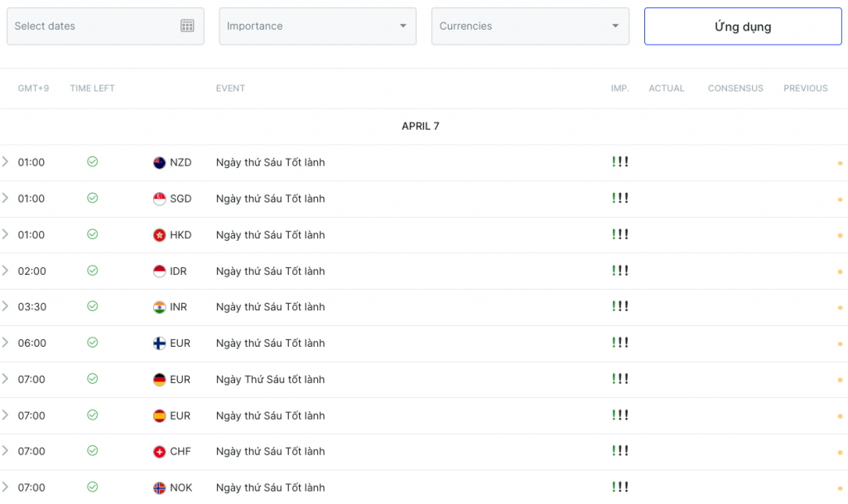Click the Ngày thứ Sáu Tốt lành NZD event link
Image resolution: width=848 pixels, height=504 pixels.
(x=269, y=162)
